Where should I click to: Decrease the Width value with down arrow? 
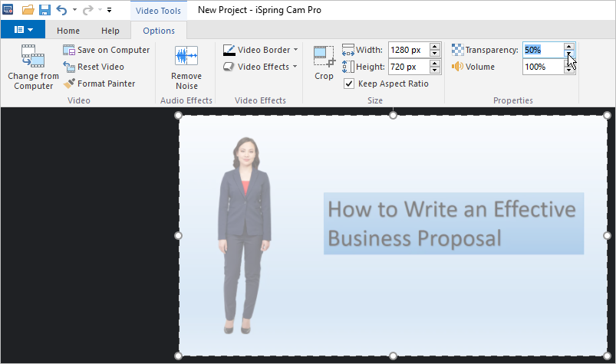pos(434,54)
